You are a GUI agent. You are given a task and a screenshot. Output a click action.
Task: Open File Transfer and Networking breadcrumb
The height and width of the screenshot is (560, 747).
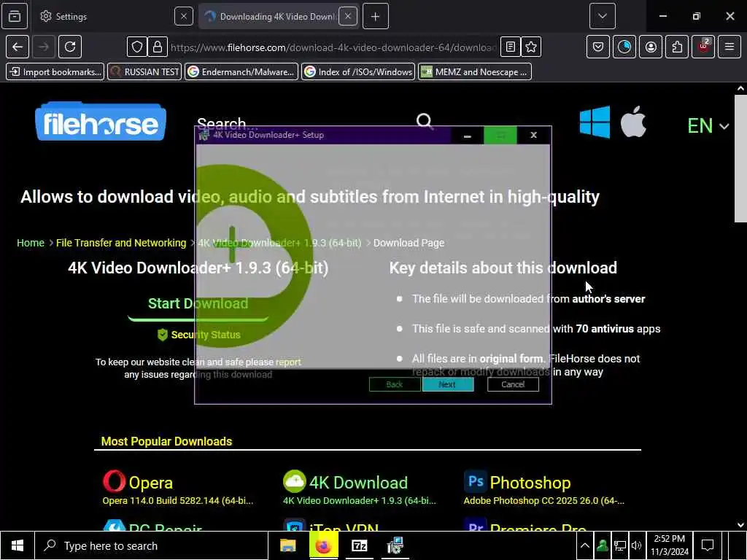121,243
